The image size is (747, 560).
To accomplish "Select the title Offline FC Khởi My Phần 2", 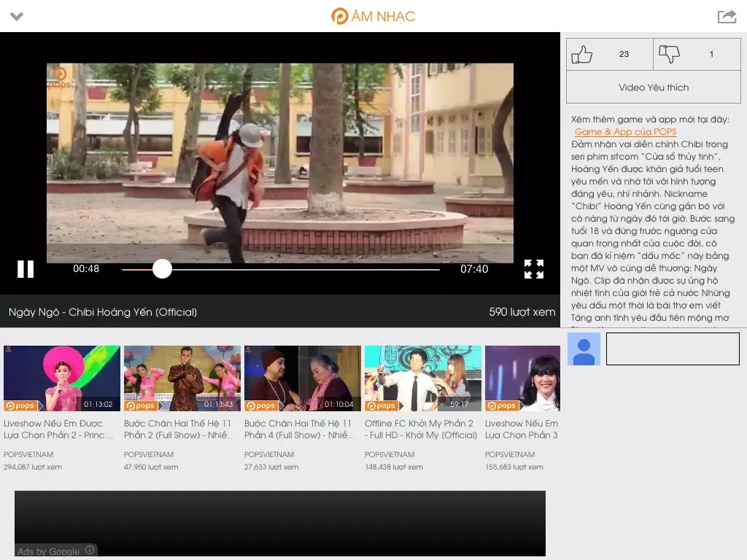I will [x=421, y=429].
